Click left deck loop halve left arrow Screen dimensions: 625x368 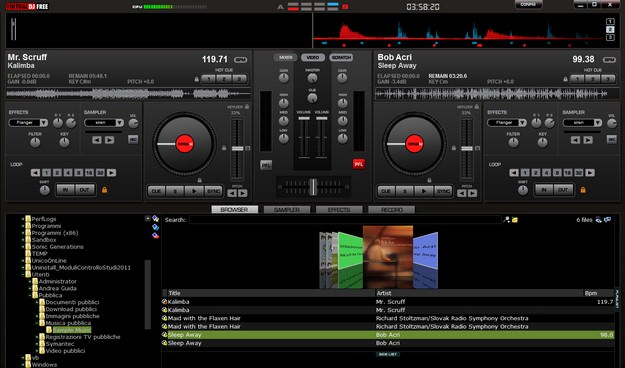(x=35, y=173)
